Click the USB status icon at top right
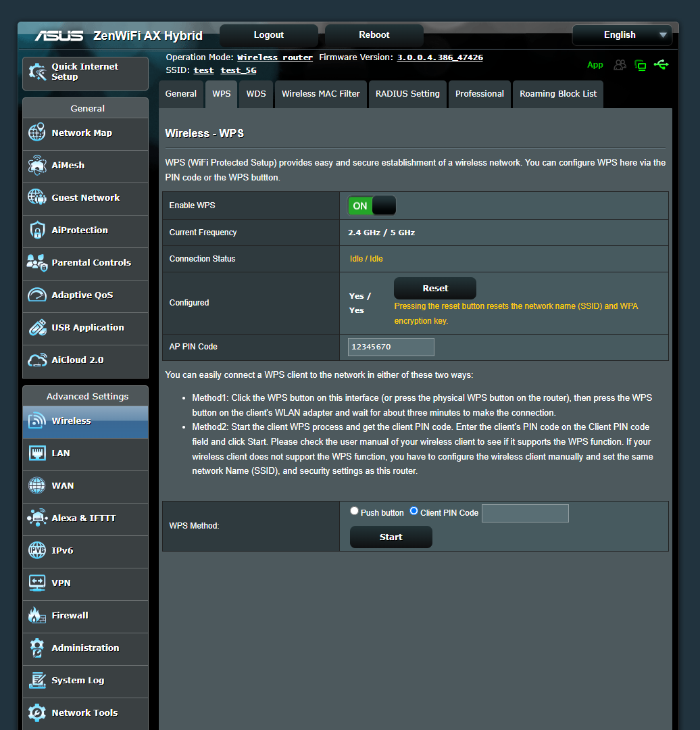Viewport: 700px width, 730px height. point(661,65)
